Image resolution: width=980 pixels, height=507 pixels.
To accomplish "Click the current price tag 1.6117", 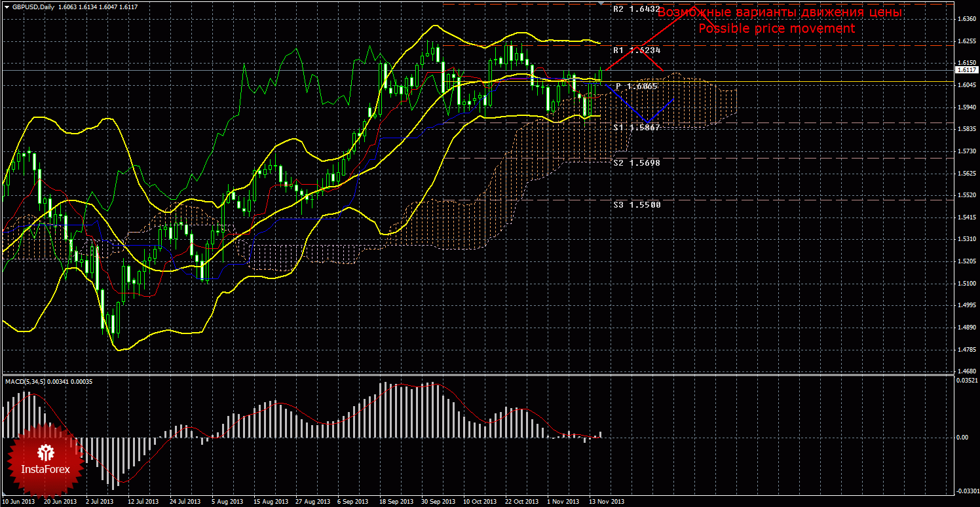I will [x=967, y=69].
